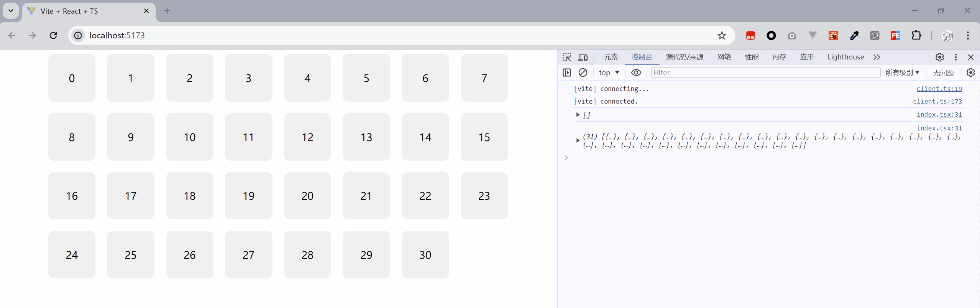Switch to the Lighthouse tab
This screenshot has height=308, width=980.
point(845,57)
